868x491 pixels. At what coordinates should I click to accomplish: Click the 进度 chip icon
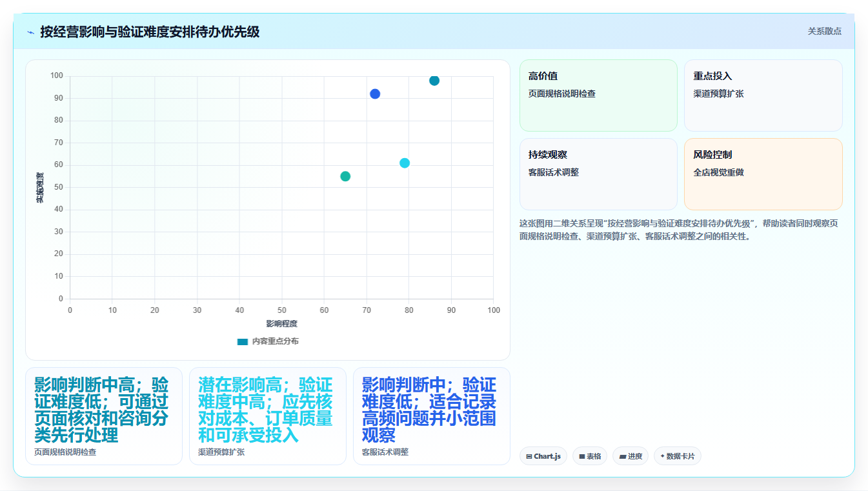point(623,457)
